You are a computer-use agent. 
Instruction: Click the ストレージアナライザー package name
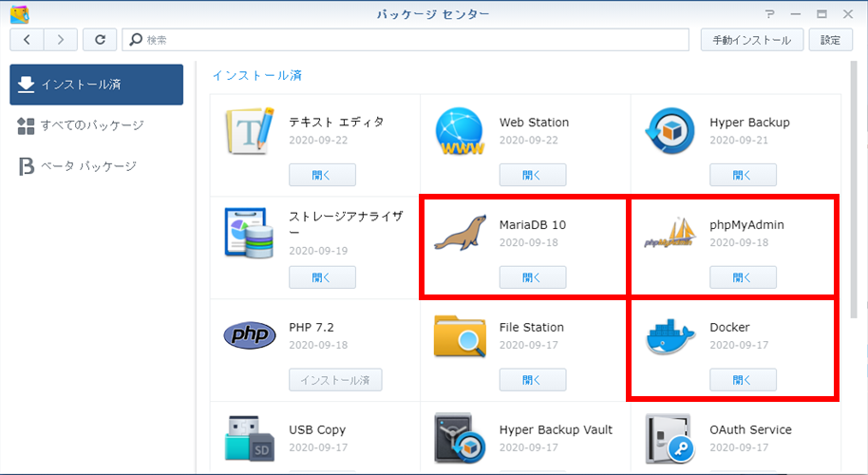346,223
